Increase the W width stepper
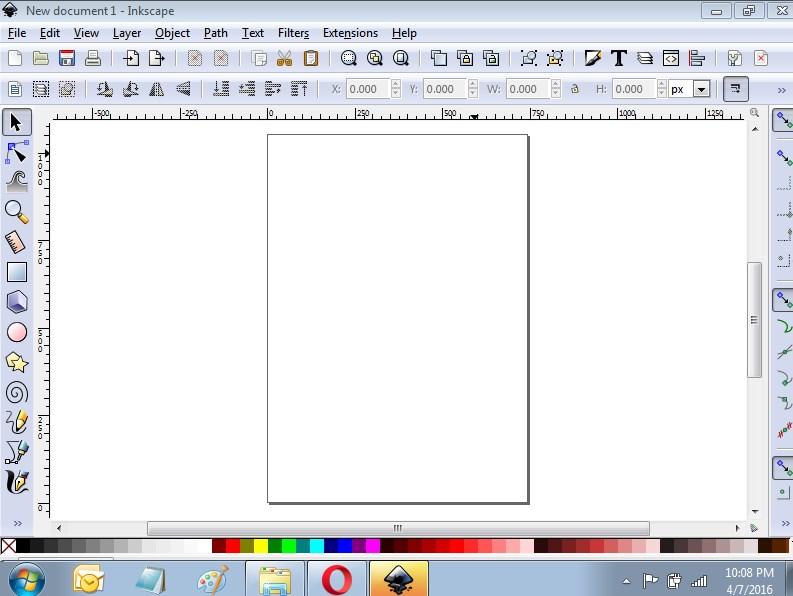 pyautogui.click(x=556, y=84)
